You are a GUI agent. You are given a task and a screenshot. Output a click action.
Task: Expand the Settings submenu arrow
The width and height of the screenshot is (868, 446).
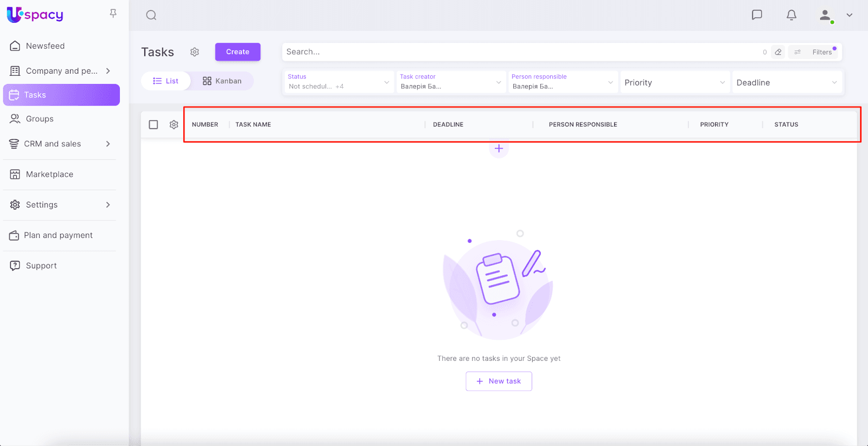pos(108,205)
